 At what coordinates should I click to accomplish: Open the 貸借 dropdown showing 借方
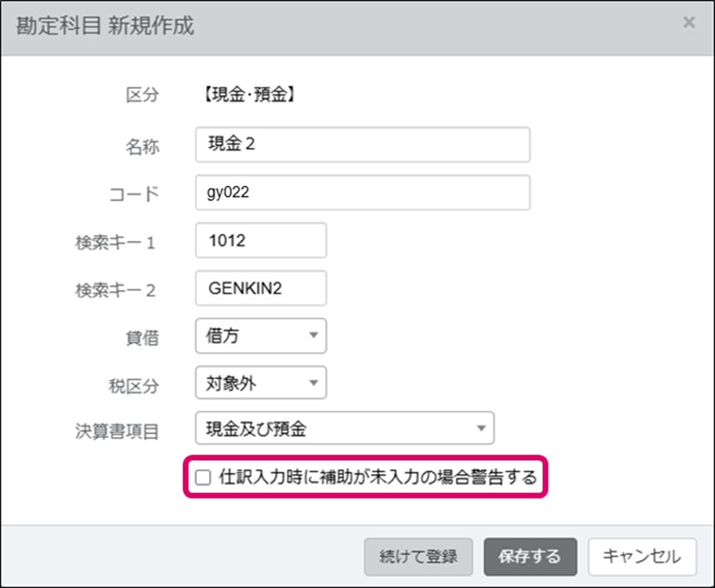[261, 336]
